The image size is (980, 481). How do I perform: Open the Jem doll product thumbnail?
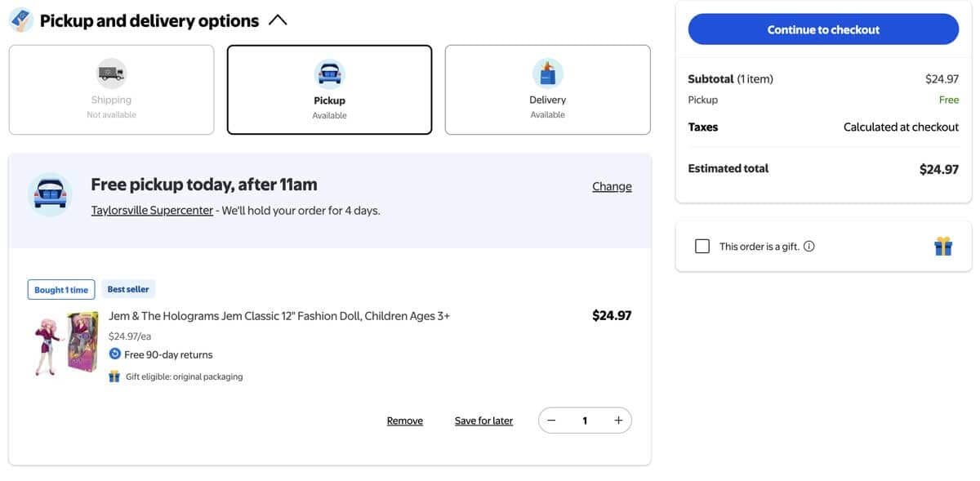pyautogui.click(x=65, y=343)
